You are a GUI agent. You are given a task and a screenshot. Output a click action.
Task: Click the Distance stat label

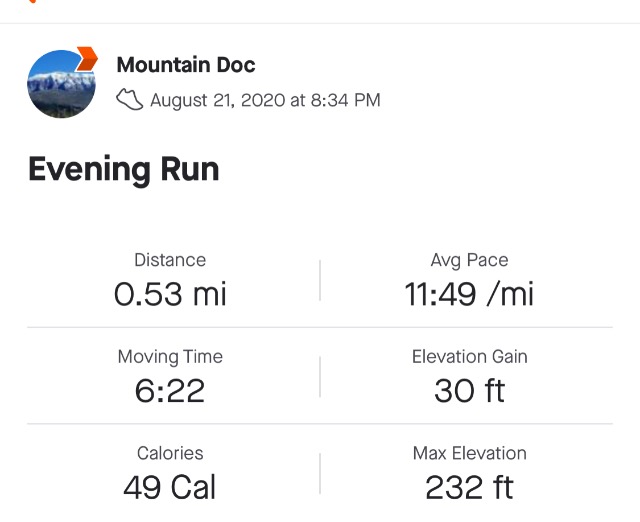(x=170, y=260)
